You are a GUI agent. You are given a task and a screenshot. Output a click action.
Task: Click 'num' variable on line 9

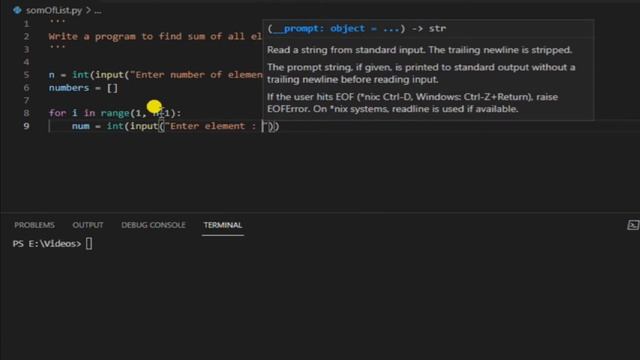80,126
